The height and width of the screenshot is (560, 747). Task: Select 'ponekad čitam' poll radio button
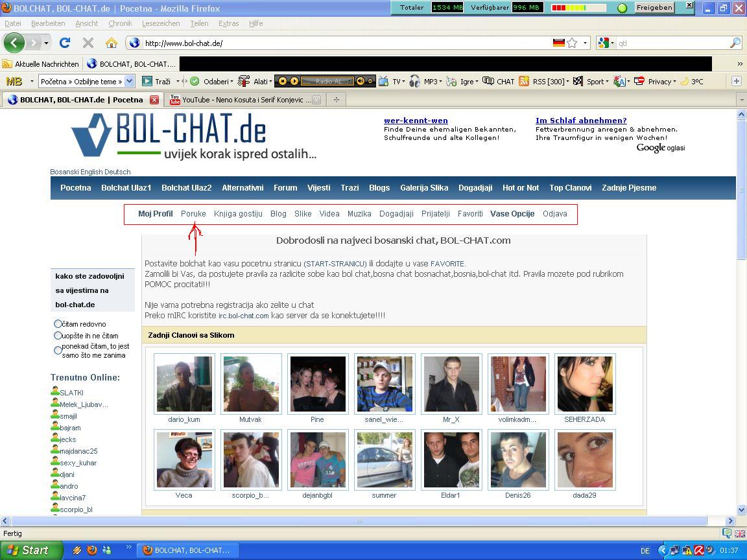click(x=58, y=351)
